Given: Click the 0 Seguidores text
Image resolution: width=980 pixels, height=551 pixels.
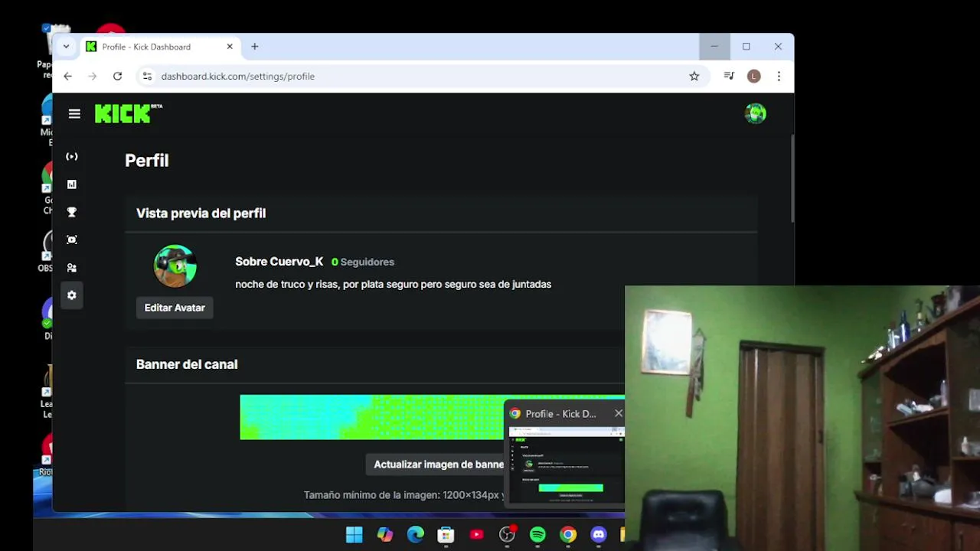Looking at the screenshot, I should coord(363,262).
